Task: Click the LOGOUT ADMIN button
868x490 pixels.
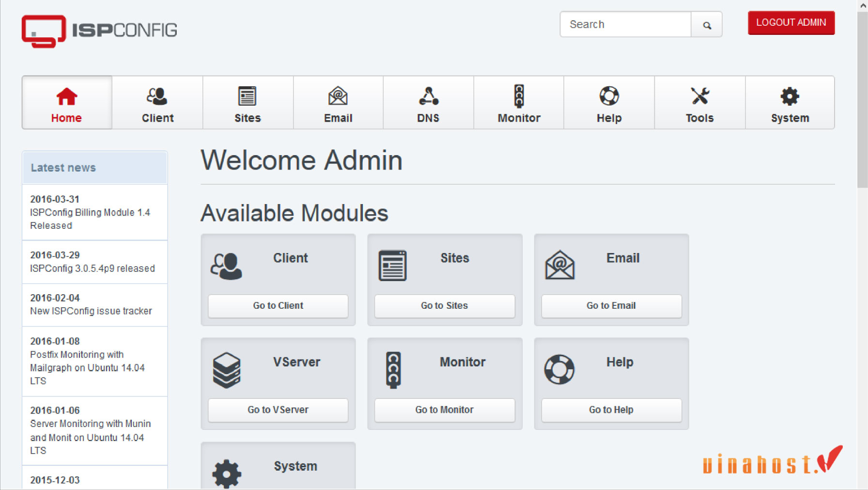Action: tap(791, 23)
